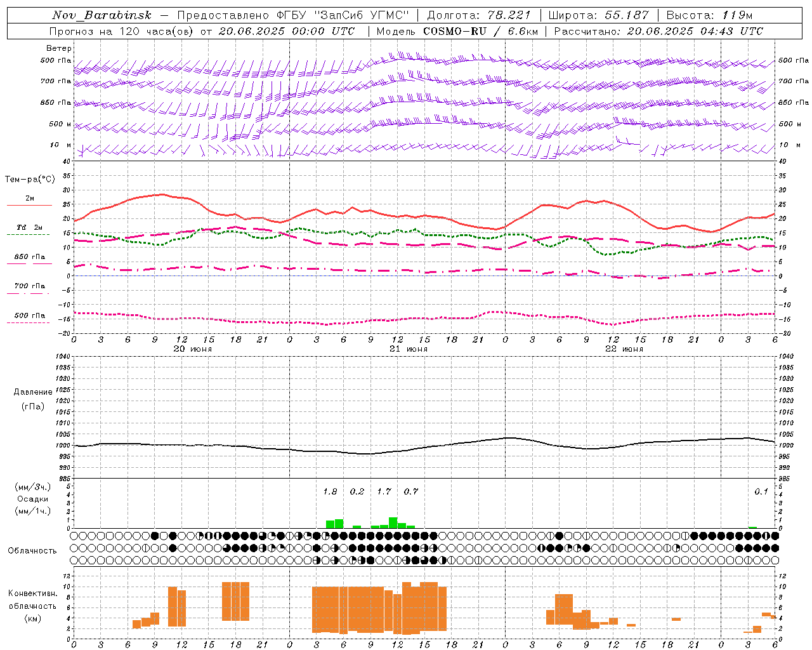Click the left "700 гПа" wind level label

tap(56, 81)
